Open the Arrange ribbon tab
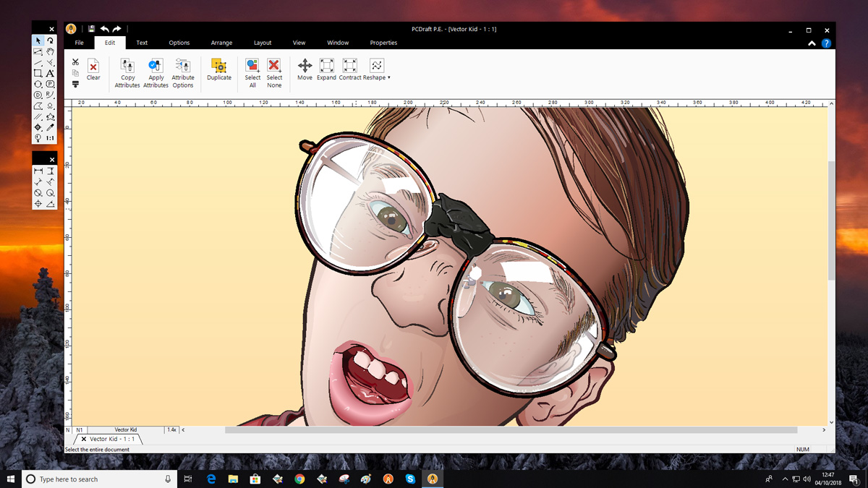Image resolution: width=868 pixels, height=488 pixels. pyautogui.click(x=221, y=43)
